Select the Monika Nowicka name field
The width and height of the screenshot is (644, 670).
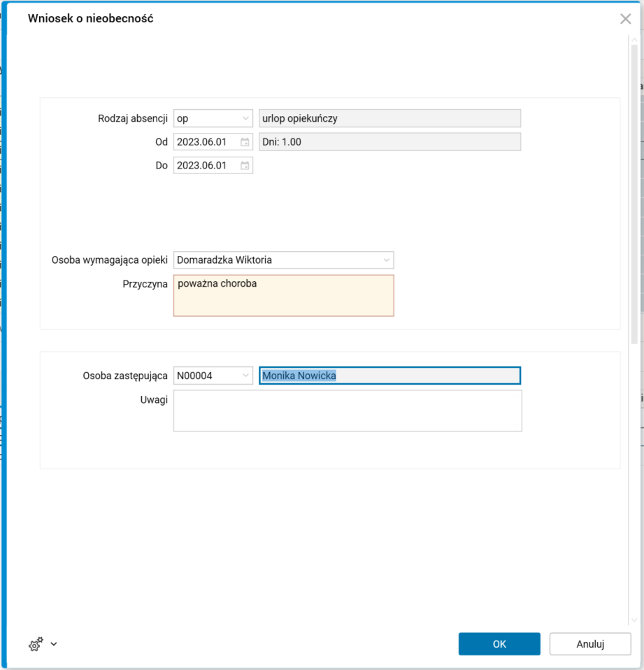[x=389, y=376]
